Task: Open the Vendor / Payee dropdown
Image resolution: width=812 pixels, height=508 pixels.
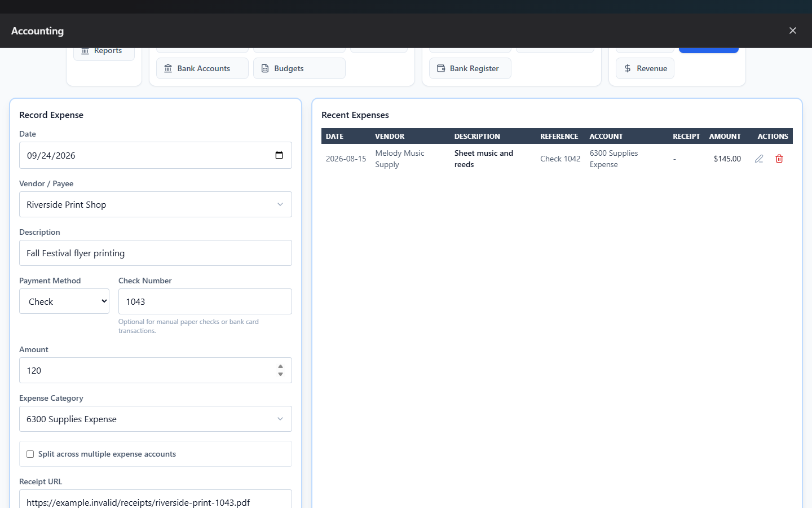Action: click(156, 204)
